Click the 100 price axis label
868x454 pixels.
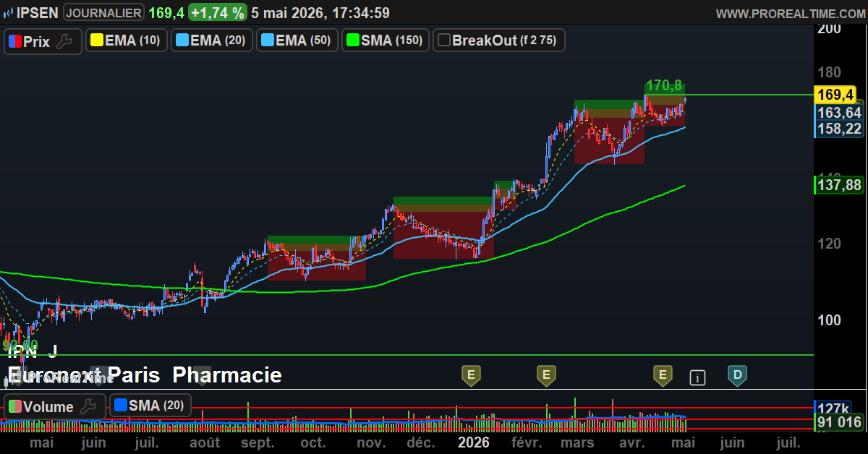[829, 320]
